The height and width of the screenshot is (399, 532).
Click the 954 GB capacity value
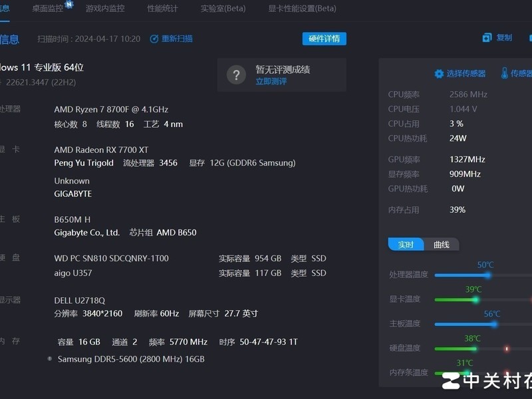point(268,259)
